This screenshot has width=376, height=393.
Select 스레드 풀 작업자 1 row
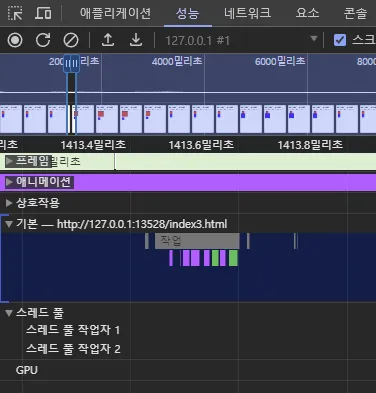click(x=73, y=330)
